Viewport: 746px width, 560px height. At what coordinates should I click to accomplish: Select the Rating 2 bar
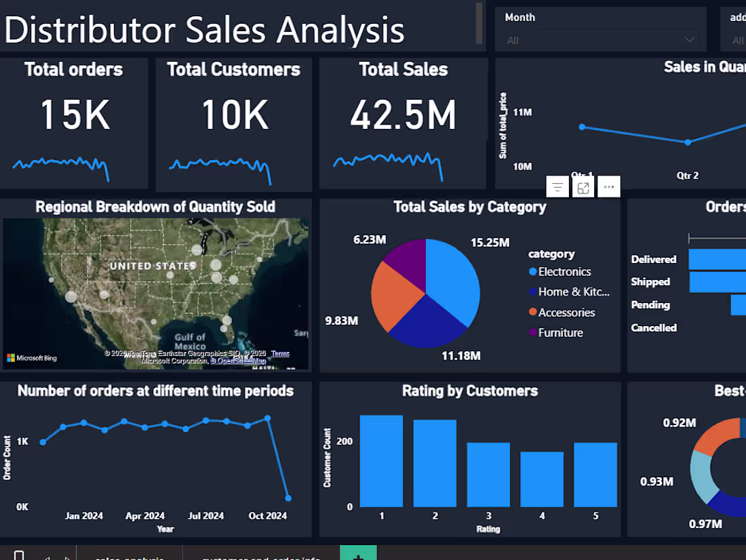[x=435, y=463]
